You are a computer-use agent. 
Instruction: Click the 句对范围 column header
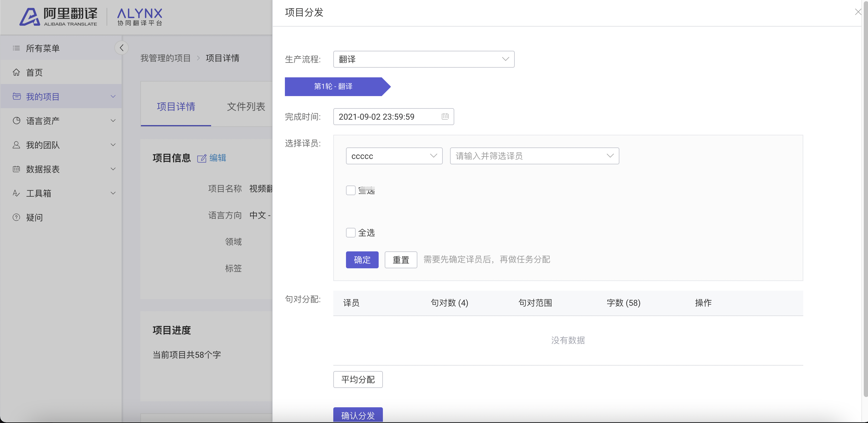[535, 303]
